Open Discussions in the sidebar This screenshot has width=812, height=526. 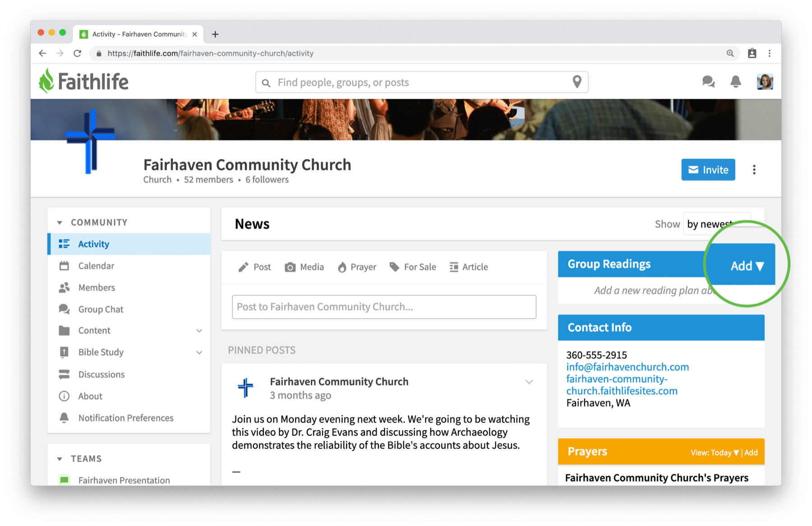[129, 374]
